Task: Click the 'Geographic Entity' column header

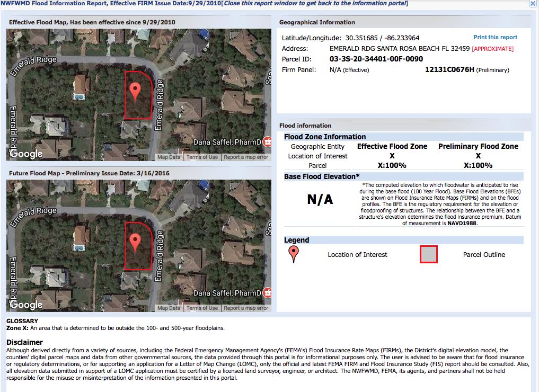Action: click(x=317, y=147)
